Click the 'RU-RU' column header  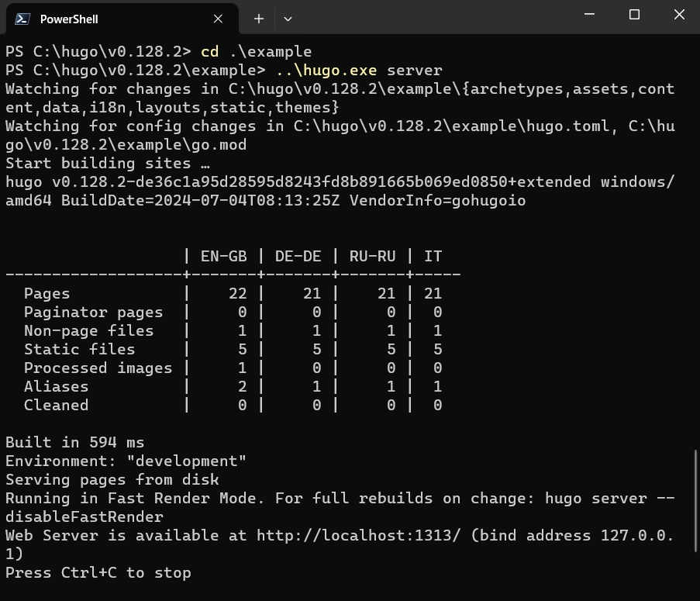click(372, 256)
